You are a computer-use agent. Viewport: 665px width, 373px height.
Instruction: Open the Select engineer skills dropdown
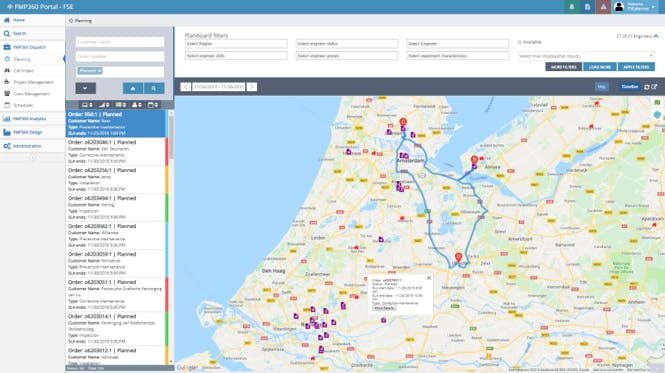click(236, 56)
